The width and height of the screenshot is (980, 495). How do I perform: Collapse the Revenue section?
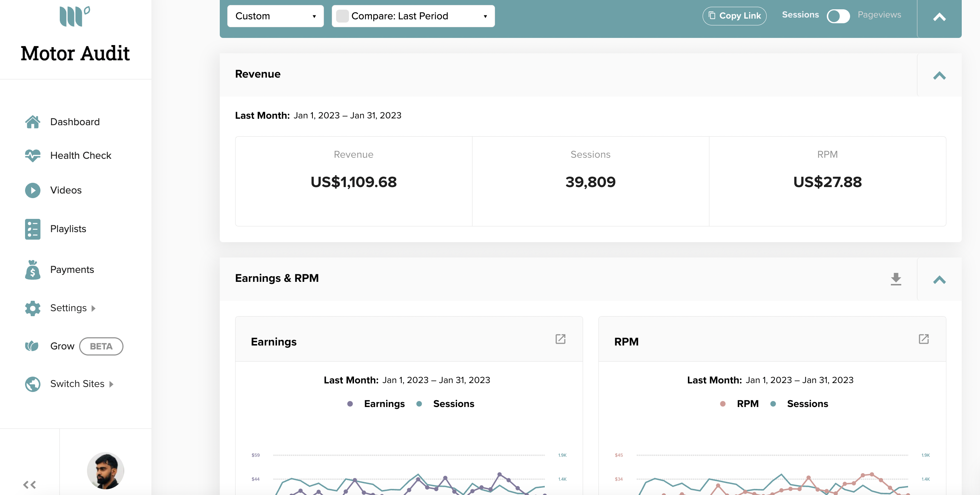click(939, 75)
